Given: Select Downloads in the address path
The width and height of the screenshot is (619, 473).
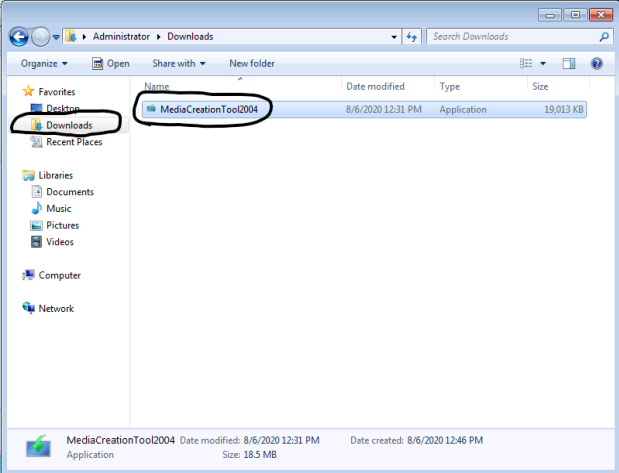Looking at the screenshot, I should point(190,37).
